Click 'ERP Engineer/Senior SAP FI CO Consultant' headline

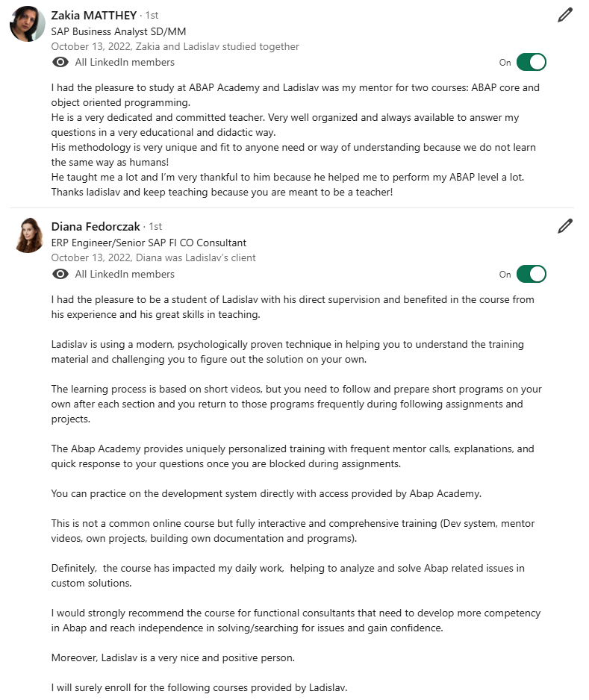[149, 243]
